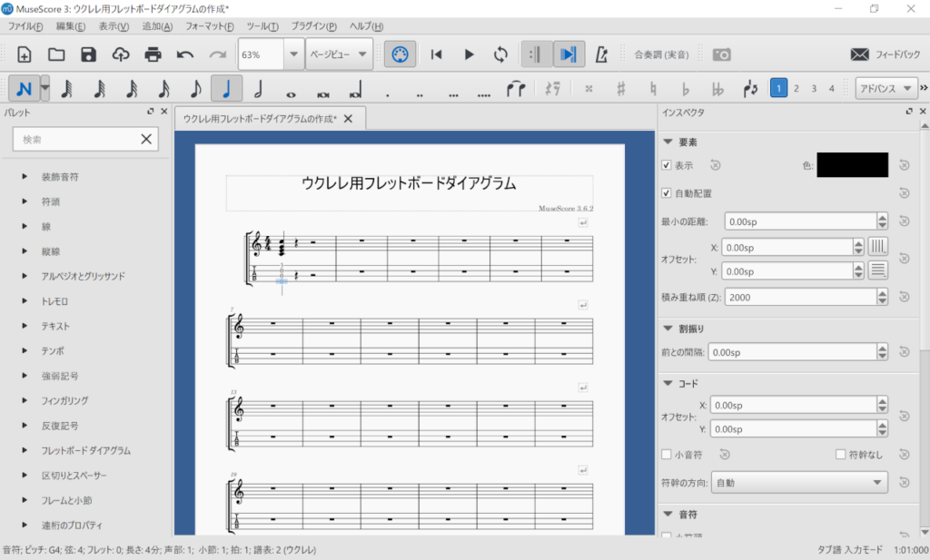Select the half note duration
The height and width of the screenshot is (560, 930).
pos(258,88)
